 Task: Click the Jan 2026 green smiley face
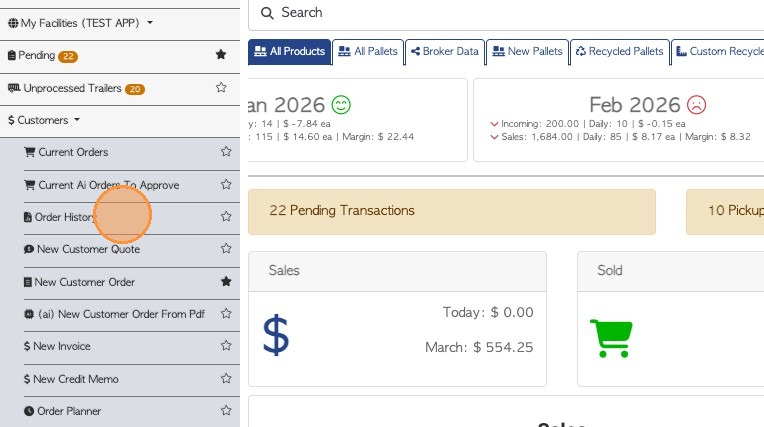tap(342, 105)
